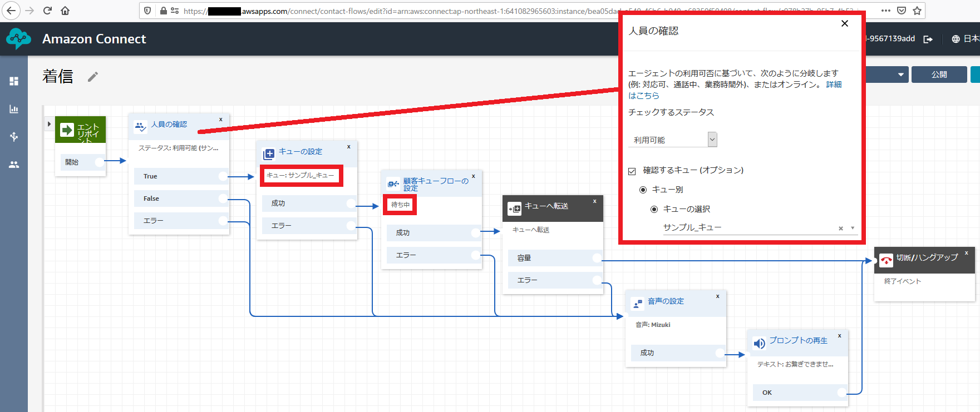Open the キューの設定 block title
Screen dimensions: 980x412
[x=301, y=151]
